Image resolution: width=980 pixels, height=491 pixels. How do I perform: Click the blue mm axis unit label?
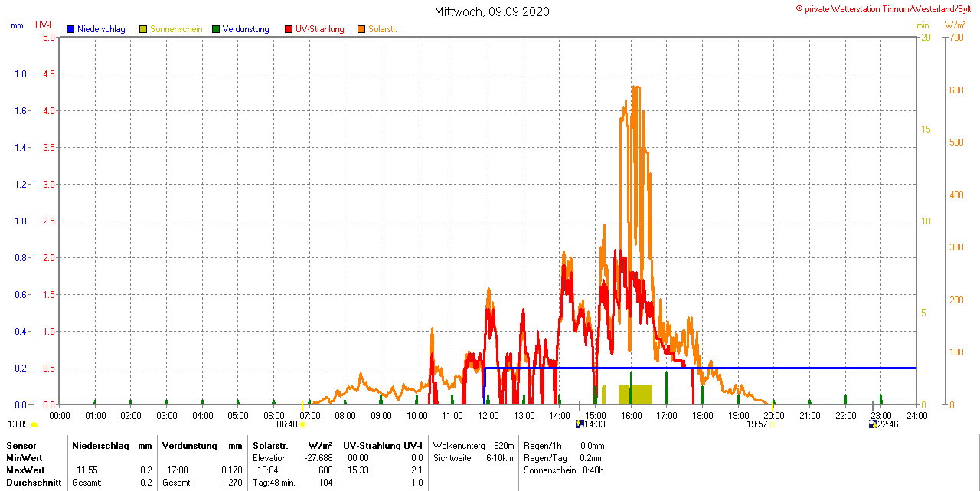(17, 25)
